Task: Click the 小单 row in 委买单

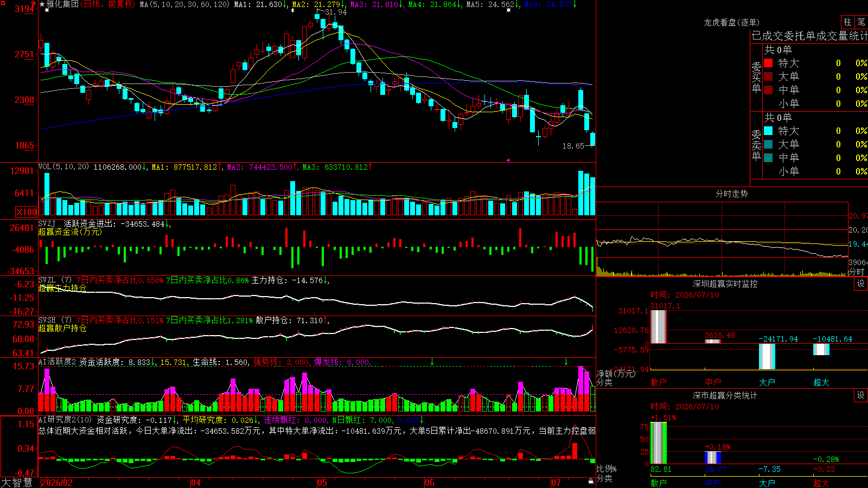Action: click(815, 104)
